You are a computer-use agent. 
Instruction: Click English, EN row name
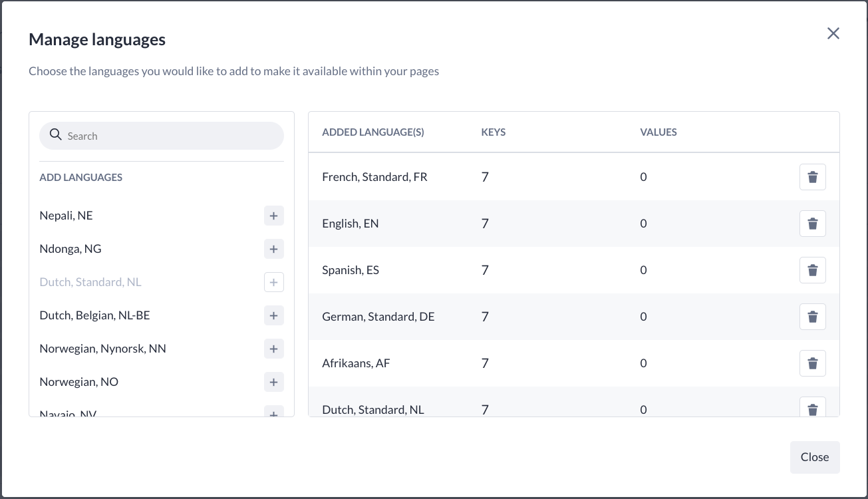[351, 224]
